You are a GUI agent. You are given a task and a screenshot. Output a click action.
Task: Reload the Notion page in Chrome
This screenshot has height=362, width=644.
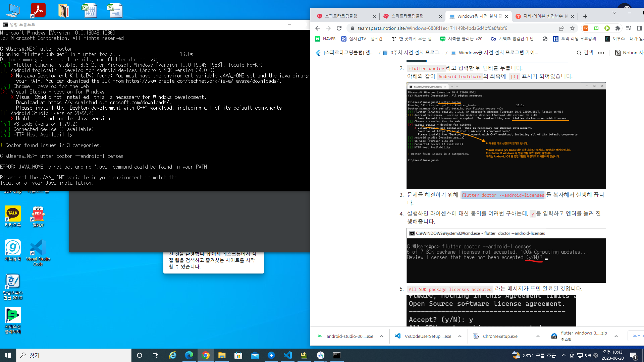click(x=339, y=28)
